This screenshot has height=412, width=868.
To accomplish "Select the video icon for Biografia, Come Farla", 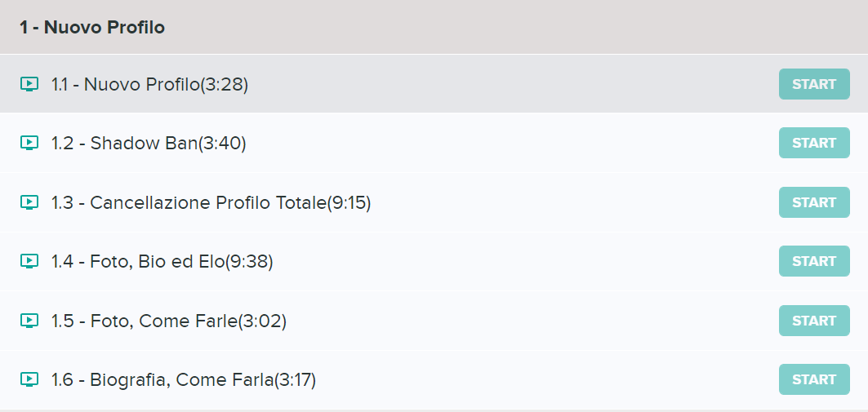I will pyautogui.click(x=29, y=379).
